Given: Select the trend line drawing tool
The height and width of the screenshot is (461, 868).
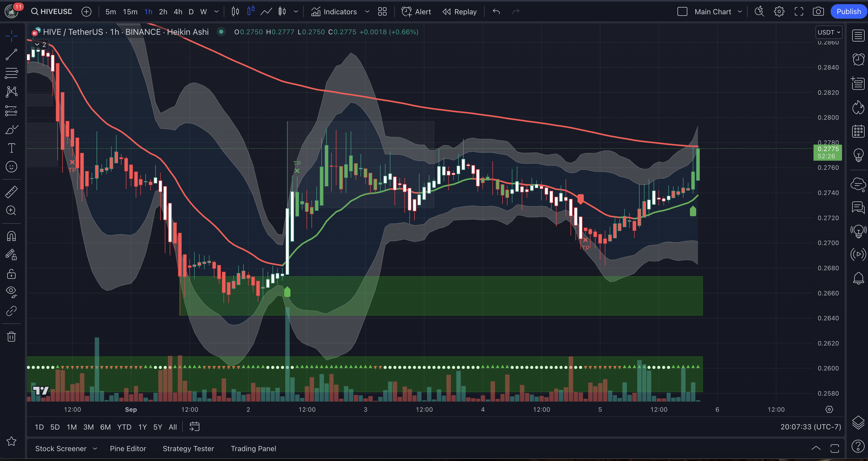Looking at the screenshot, I should coord(11,55).
